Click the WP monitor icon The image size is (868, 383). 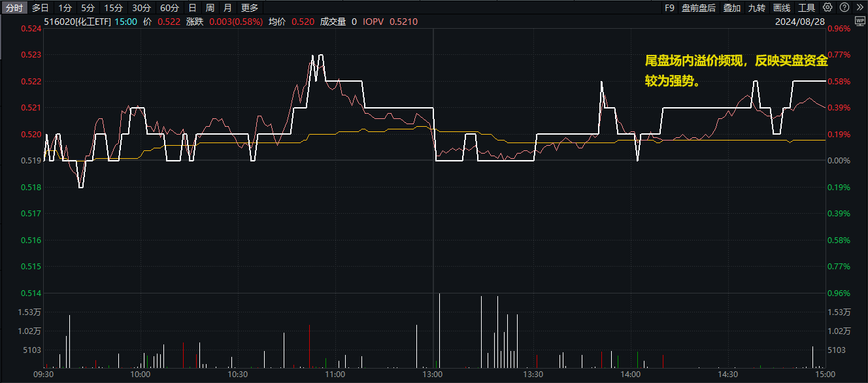(x=860, y=21)
